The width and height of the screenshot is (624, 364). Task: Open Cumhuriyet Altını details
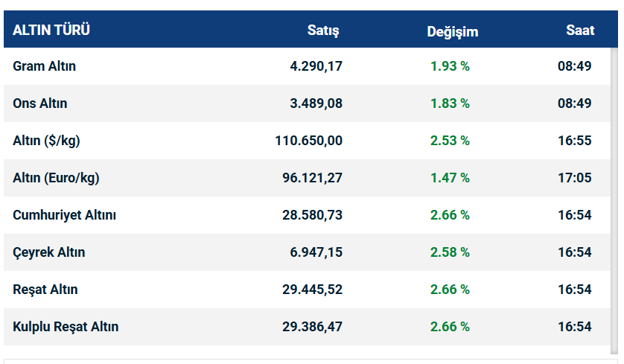(x=64, y=215)
